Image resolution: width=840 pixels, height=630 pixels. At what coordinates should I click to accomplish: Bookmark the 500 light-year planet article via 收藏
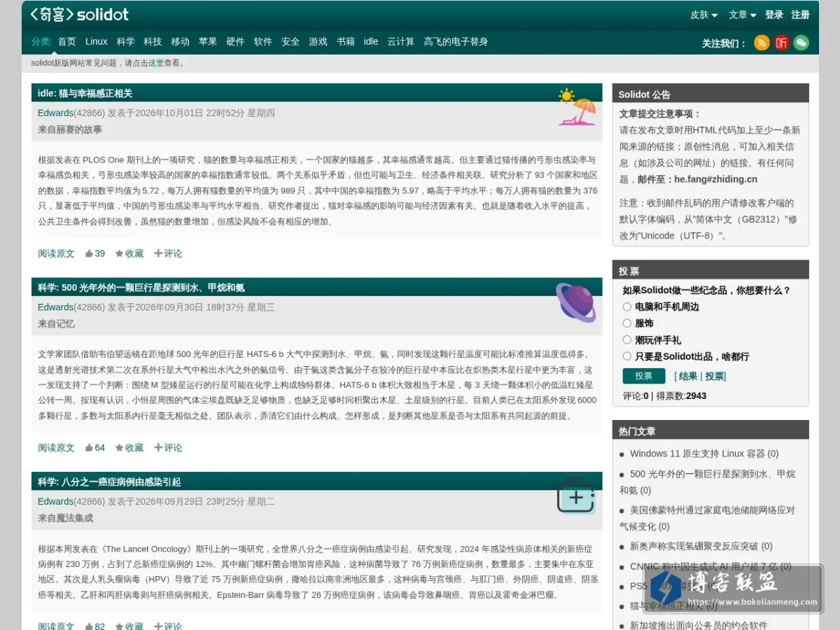(129, 447)
